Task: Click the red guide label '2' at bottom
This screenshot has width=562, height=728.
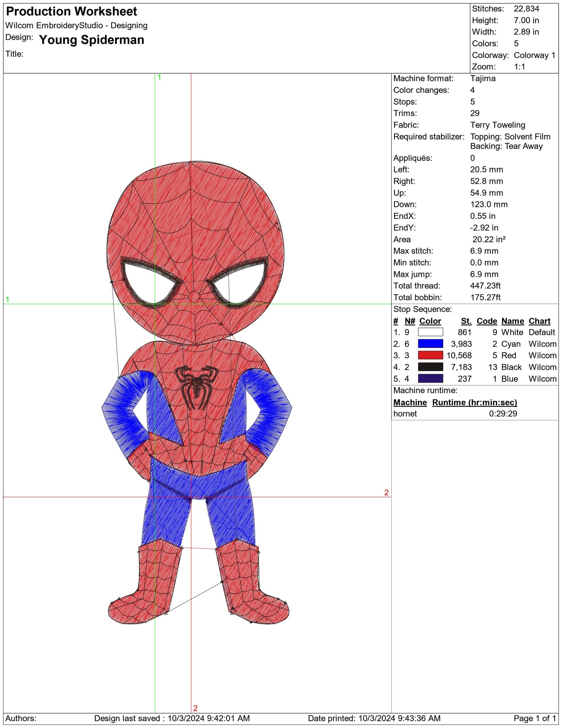Action: [195, 708]
